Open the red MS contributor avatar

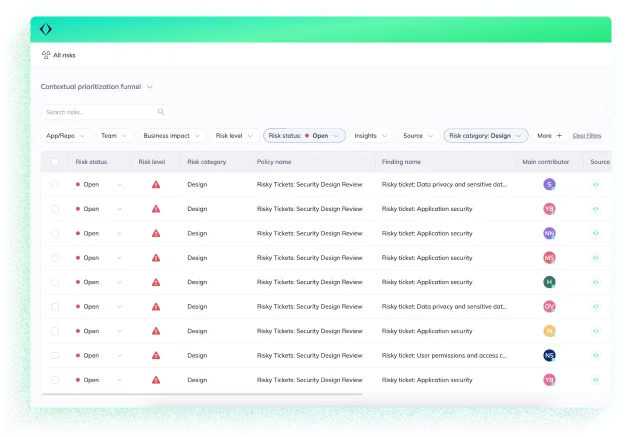pos(549,258)
